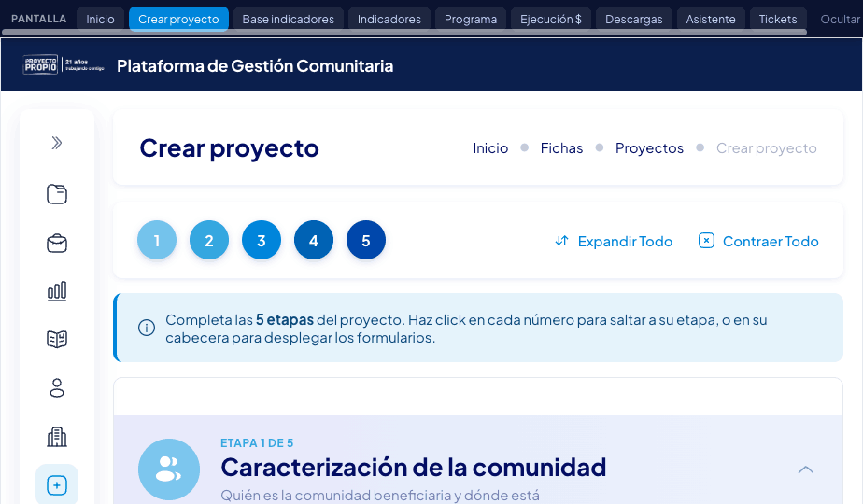
Task: Jump to stage 1 circle
Action: point(157,240)
